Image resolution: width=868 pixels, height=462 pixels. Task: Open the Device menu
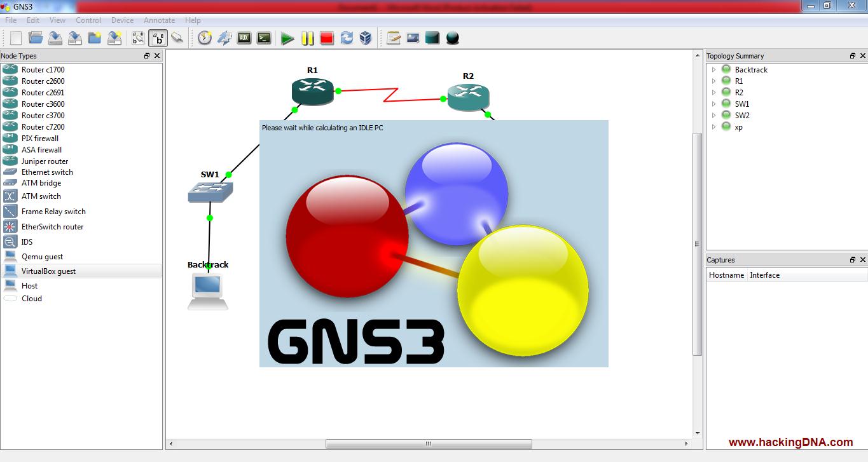(x=122, y=20)
